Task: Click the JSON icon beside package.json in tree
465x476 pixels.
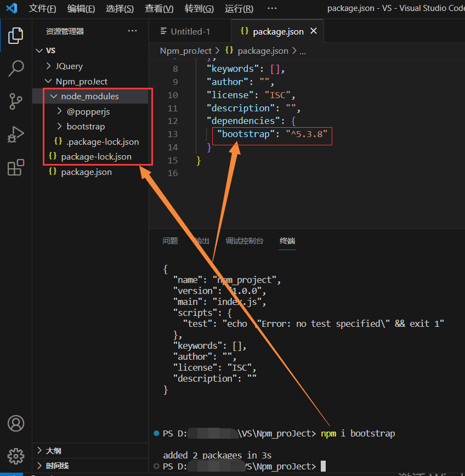Action: click(x=53, y=171)
